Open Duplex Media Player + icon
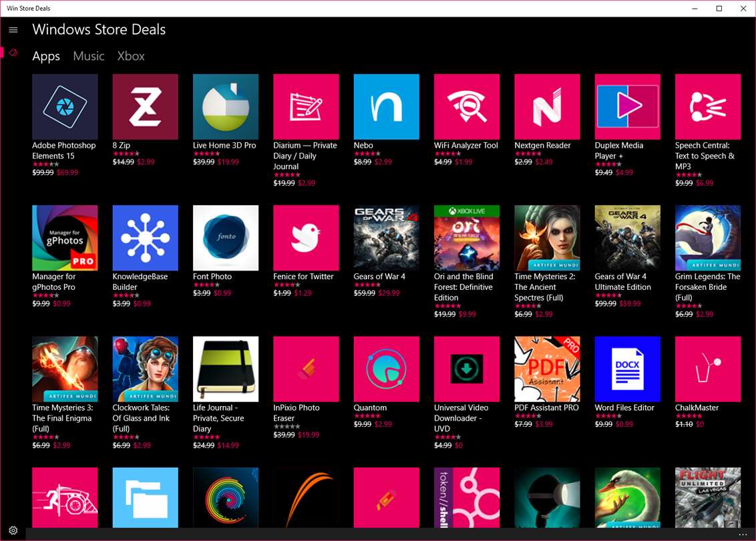 click(x=627, y=107)
